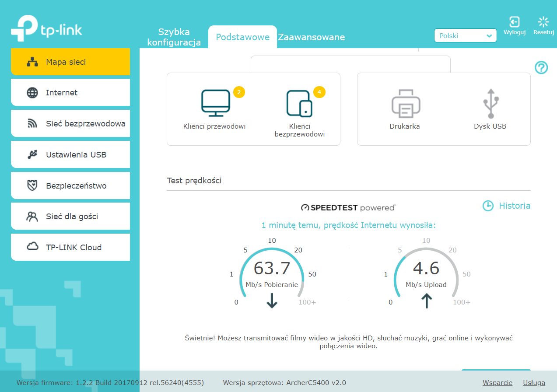This screenshot has width=557, height=392.
Task: Click the Wyloguj logout icon
Action: [x=515, y=22]
